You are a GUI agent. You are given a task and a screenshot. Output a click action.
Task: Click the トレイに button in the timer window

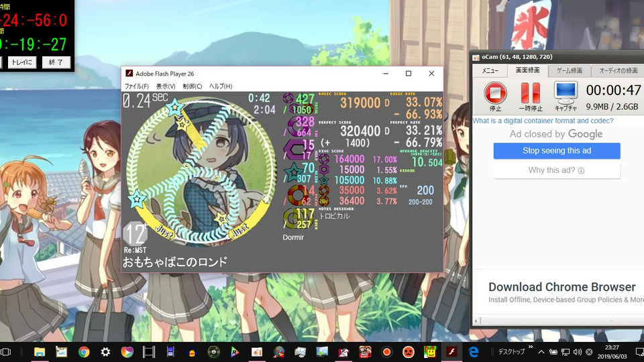(21, 62)
